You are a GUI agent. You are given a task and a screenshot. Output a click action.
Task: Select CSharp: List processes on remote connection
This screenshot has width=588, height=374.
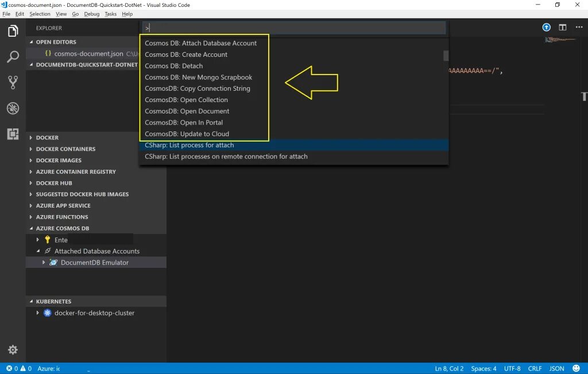293,156
